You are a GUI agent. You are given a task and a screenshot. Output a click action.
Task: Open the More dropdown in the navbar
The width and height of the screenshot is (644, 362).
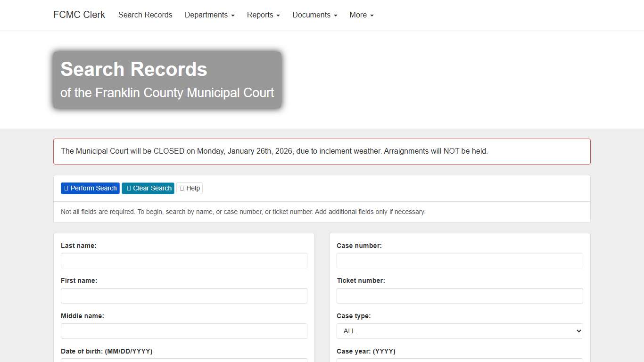[361, 15]
